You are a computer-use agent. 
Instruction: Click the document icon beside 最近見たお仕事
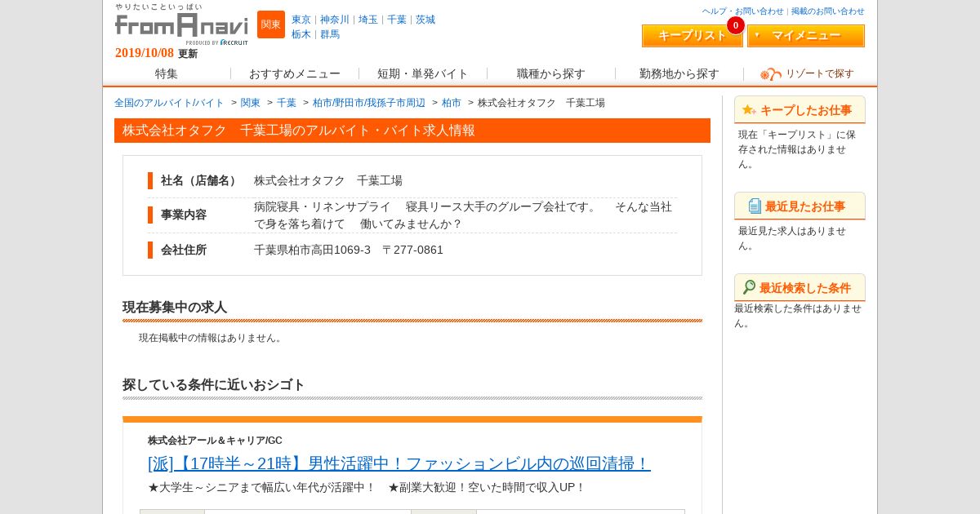click(x=755, y=206)
